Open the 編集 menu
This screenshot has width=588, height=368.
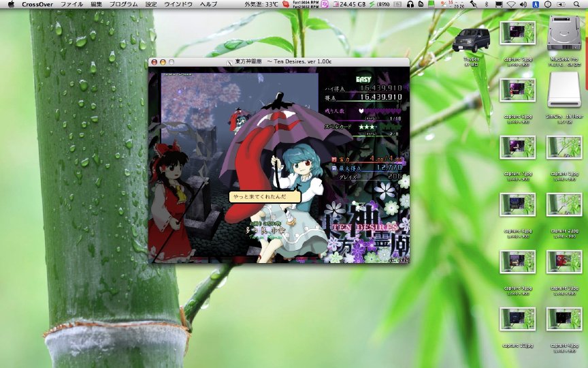tap(96, 4)
